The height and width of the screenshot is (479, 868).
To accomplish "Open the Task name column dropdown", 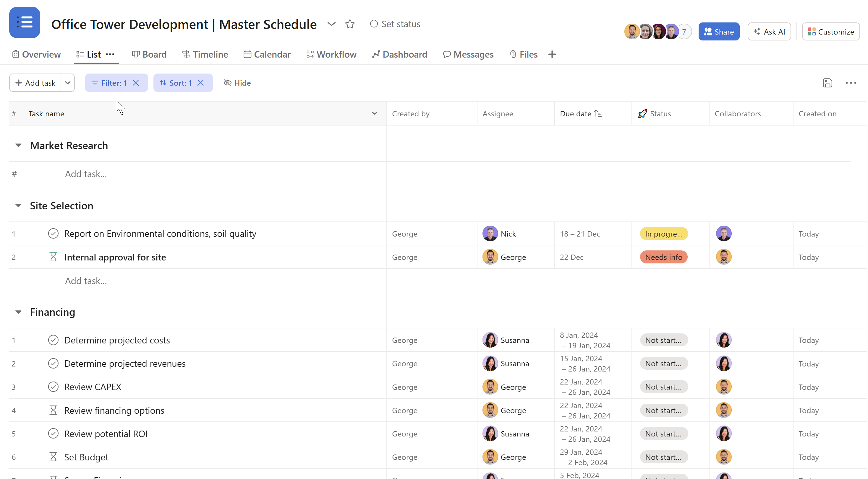I will [x=374, y=113].
